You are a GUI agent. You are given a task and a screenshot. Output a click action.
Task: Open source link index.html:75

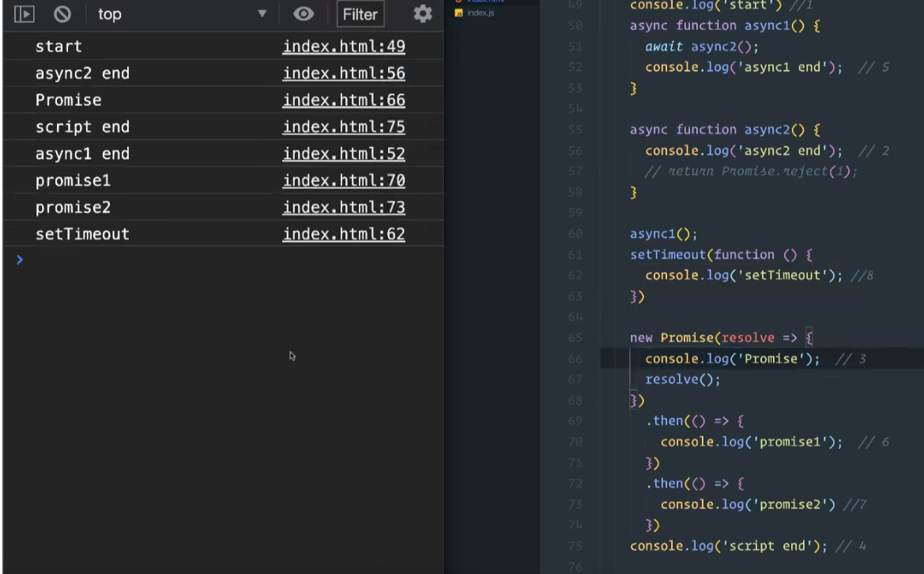coord(344,127)
